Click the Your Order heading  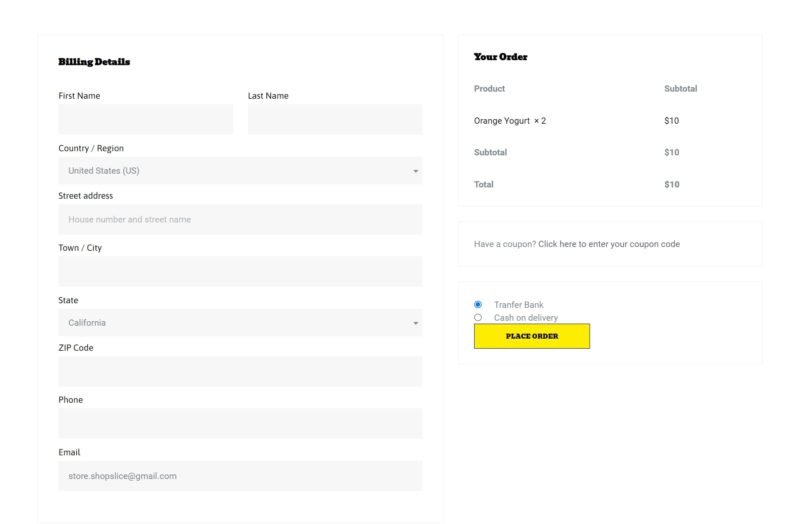tap(500, 57)
